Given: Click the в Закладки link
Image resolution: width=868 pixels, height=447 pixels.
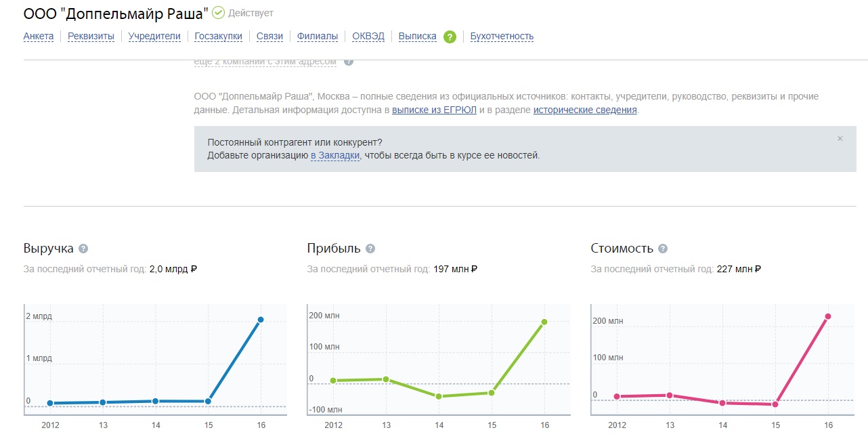Looking at the screenshot, I should [335, 155].
